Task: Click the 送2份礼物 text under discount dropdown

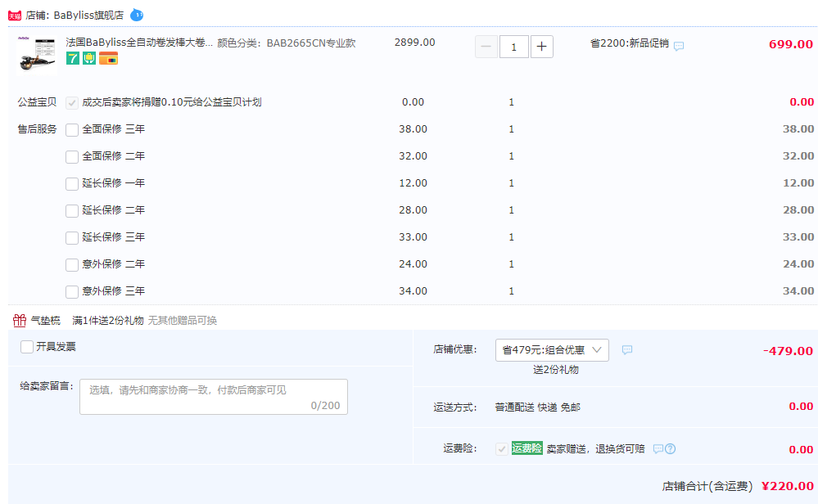Action: point(556,370)
